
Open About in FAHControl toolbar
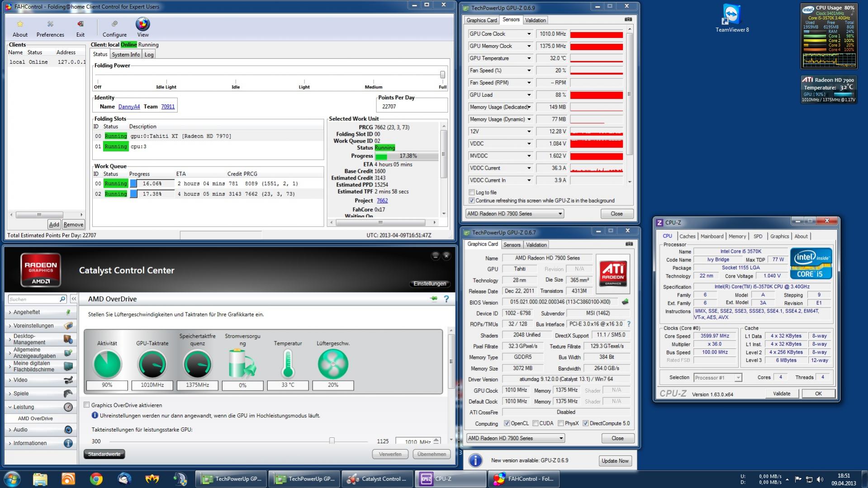coord(20,28)
